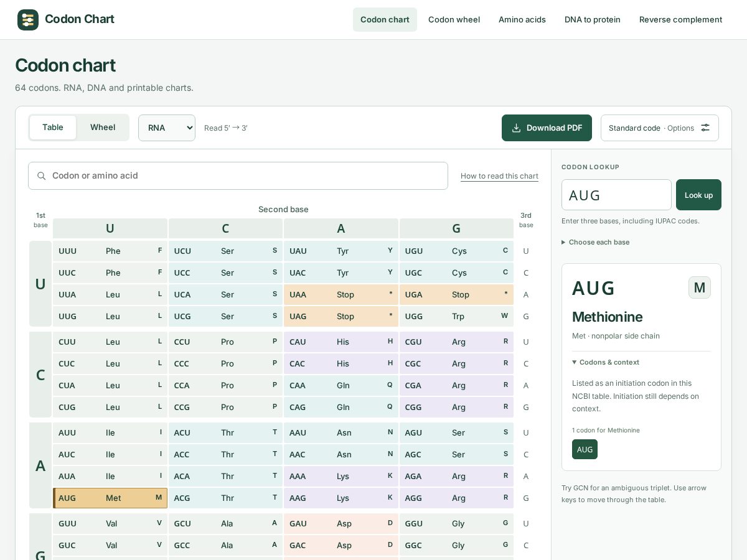Select the UGG Trp cell
The width and height of the screenshot is (747, 560).
click(456, 316)
